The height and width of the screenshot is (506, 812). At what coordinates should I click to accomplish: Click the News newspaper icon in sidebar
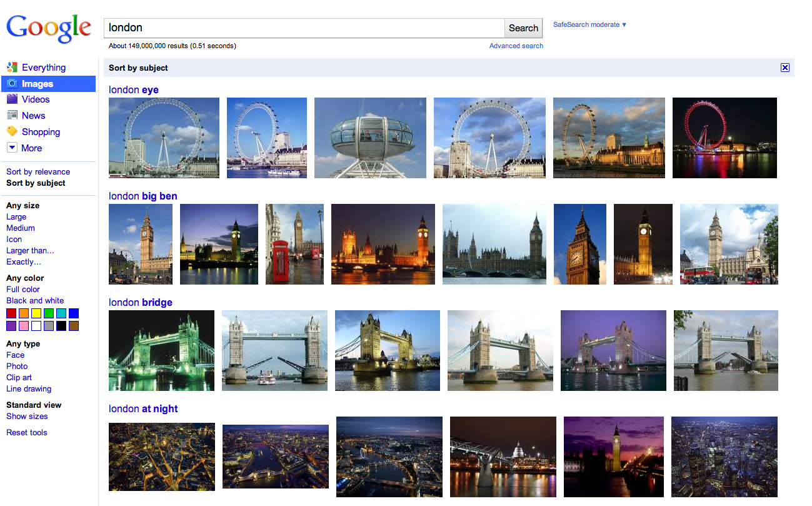(12, 116)
